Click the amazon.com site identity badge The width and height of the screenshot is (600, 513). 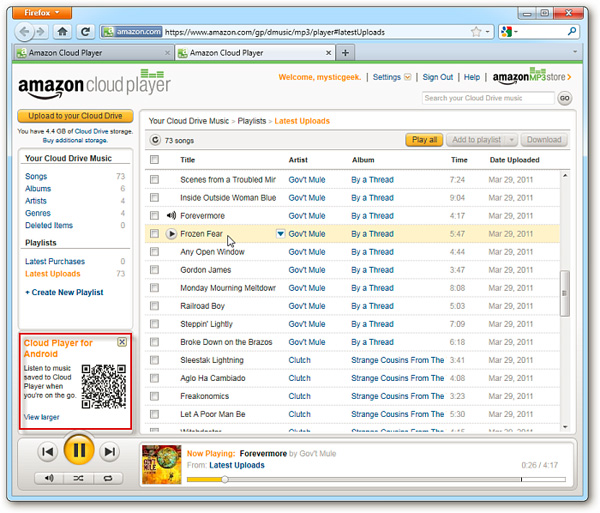tap(133, 32)
